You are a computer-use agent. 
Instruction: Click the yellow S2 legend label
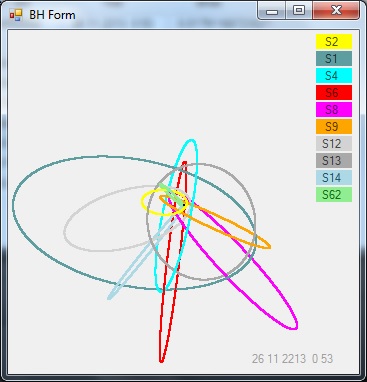[334, 42]
